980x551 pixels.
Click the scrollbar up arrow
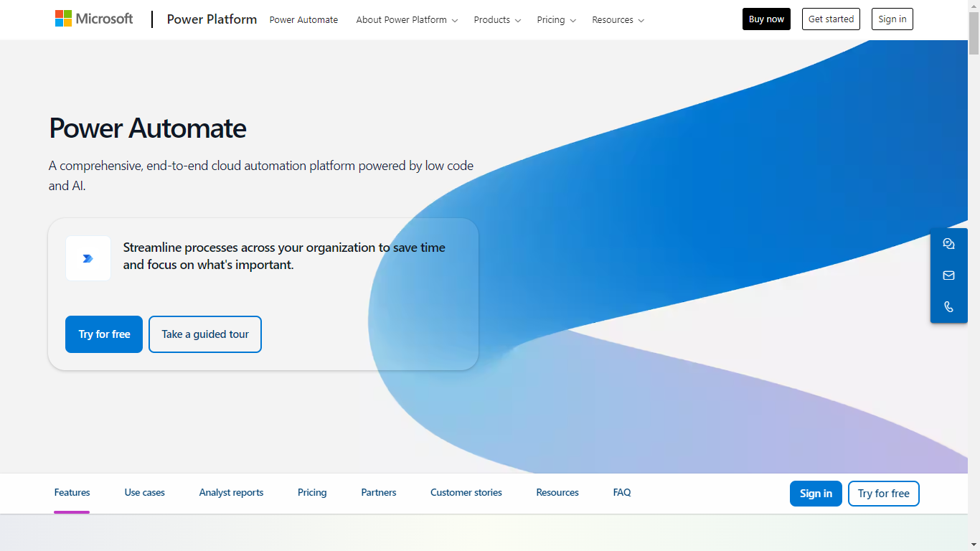(x=974, y=6)
